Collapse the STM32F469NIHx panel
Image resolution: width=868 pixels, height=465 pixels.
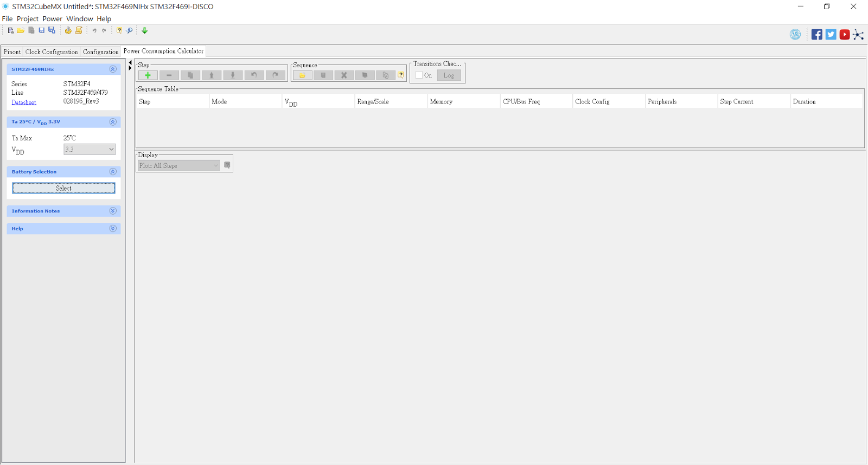[x=113, y=69]
